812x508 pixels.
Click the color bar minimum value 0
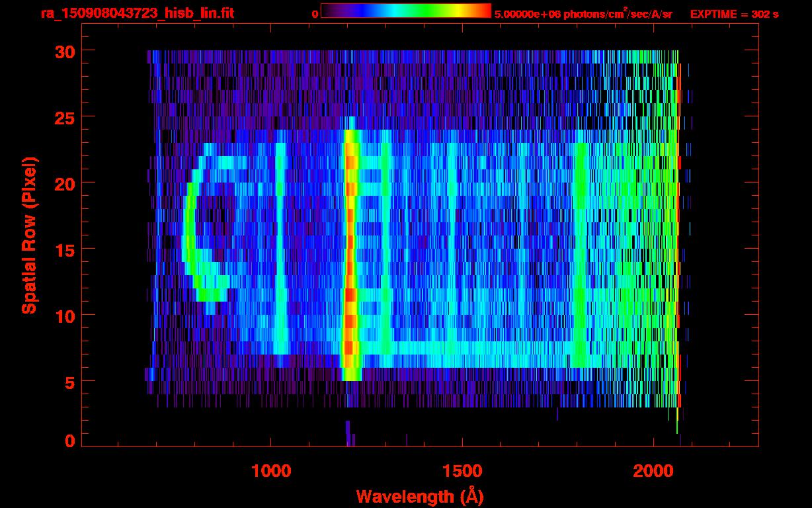(x=315, y=14)
